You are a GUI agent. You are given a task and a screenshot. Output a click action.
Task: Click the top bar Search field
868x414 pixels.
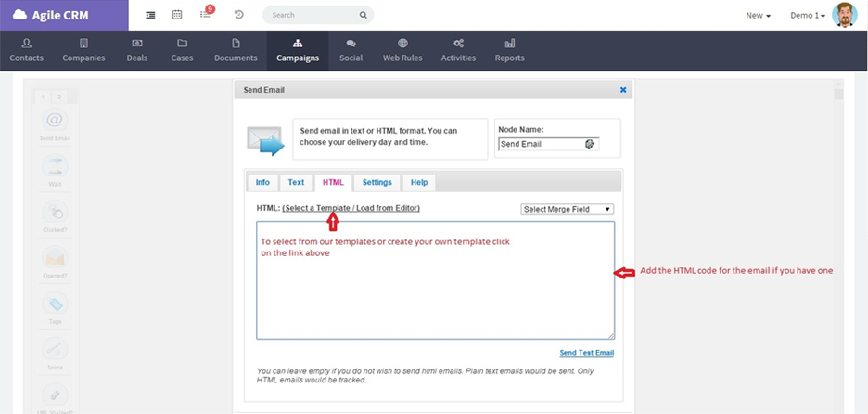click(318, 15)
